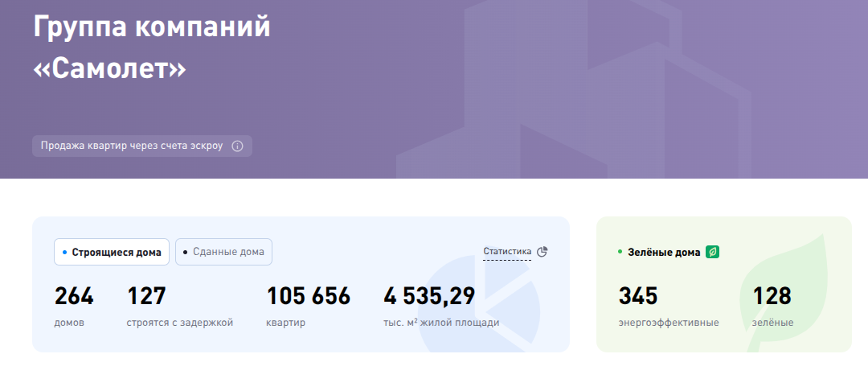Click the pie chart icon next to Статистика
This screenshot has height=387, width=868.
point(542,252)
